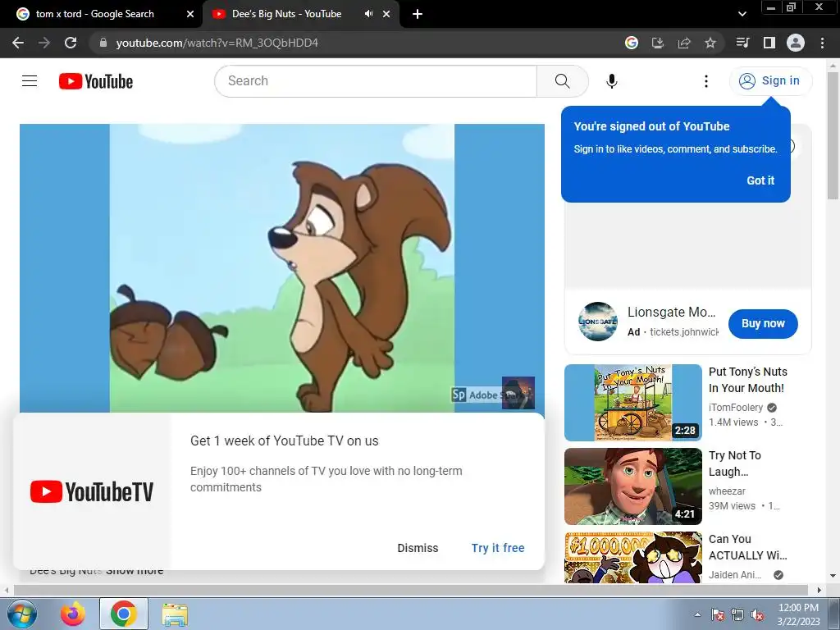Screen dimensions: 840x630
Task: Toggle Chrome side panel icon
Action: [769, 43]
